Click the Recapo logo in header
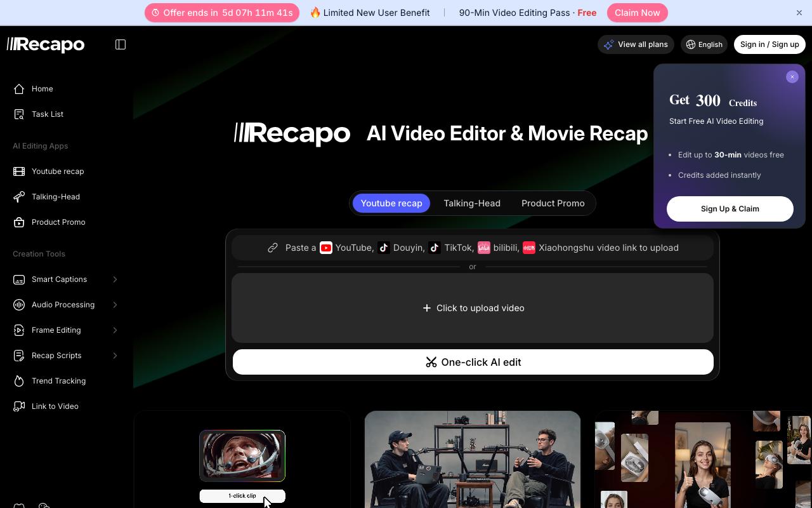Viewport: 812px width, 508px height. pos(46,44)
